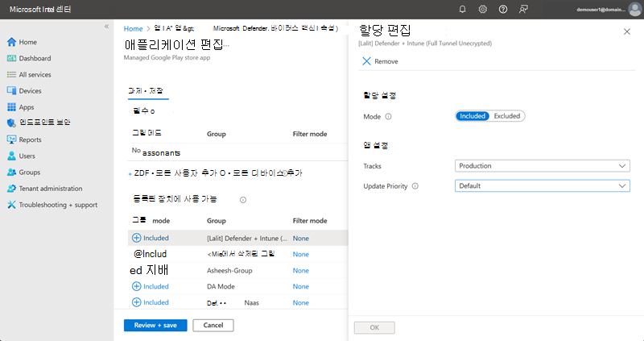Click the Tenant administration icon
The width and height of the screenshot is (644, 341).
[11, 189]
